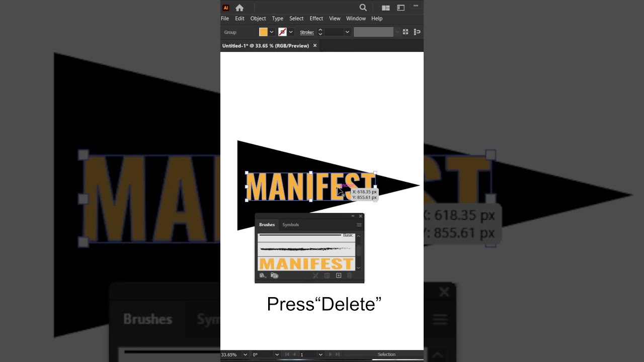Select the Brushes tab
The image size is (644, 362).
click(x=267, y=225)
